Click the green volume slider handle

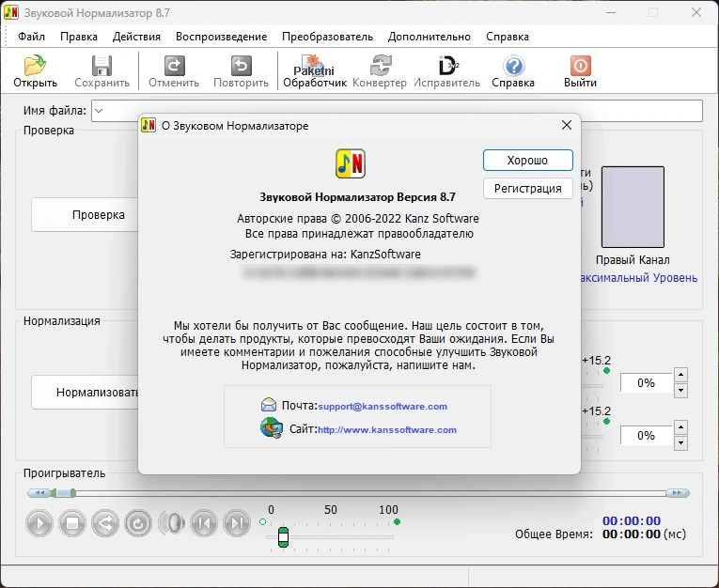pyautogui.click(x=284, y=537)
